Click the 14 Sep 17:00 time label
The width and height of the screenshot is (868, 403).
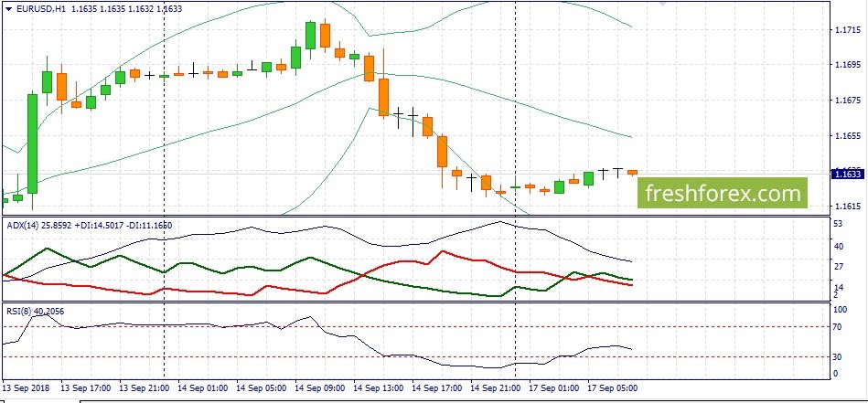tap(437, 388)
